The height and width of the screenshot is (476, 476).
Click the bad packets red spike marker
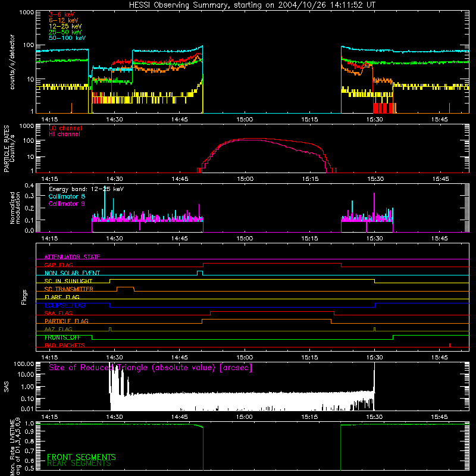point(450,345)
